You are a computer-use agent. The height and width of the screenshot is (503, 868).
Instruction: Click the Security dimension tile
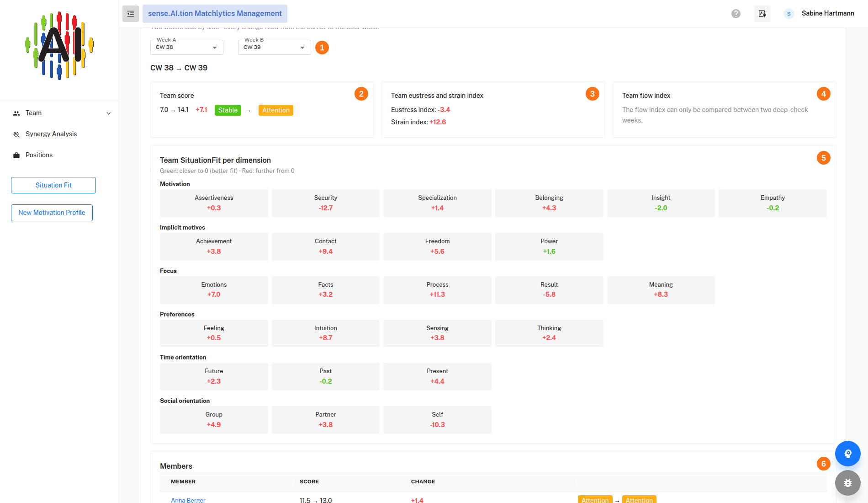coord(326,203)
